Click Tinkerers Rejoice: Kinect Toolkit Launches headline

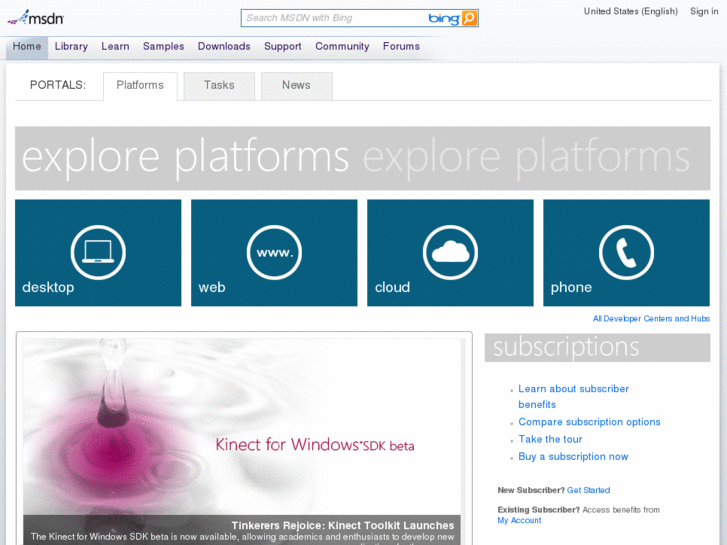pyautogui.click(x=343, y=526)
